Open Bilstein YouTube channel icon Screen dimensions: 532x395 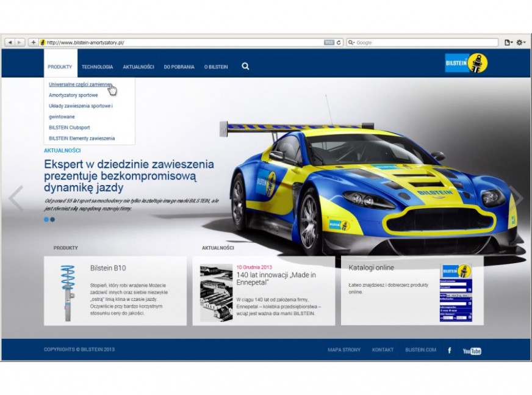[x=472, y=350]
